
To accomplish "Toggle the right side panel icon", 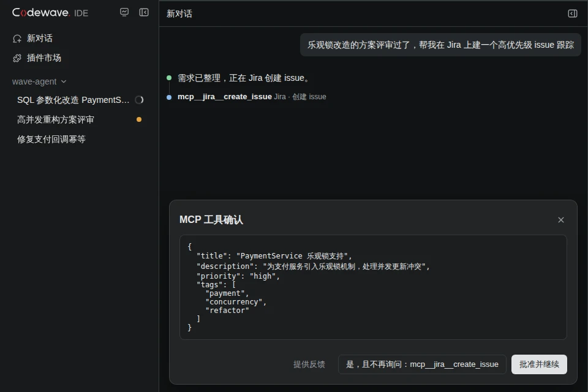I will click(572, 14).
